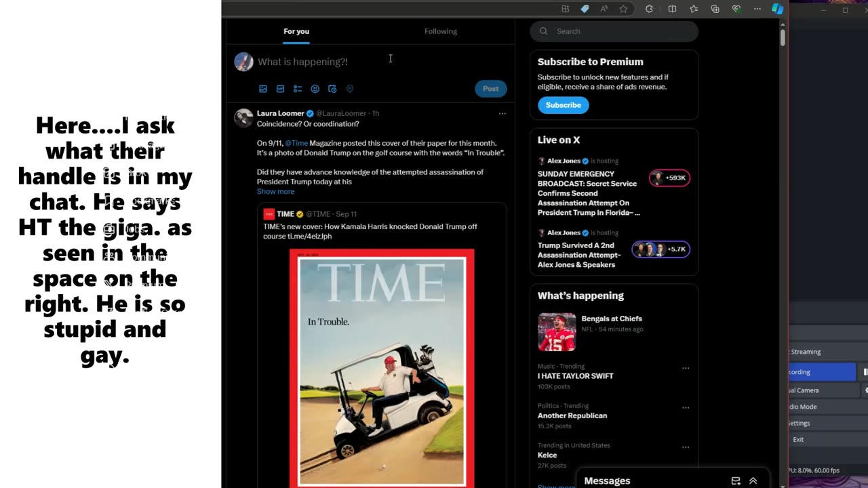
Task: Add a GIF to the post
Action: tap(280, 89)
